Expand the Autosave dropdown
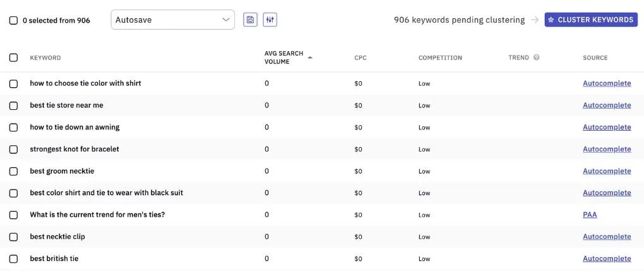644x271 pixels. click(172, 20)
